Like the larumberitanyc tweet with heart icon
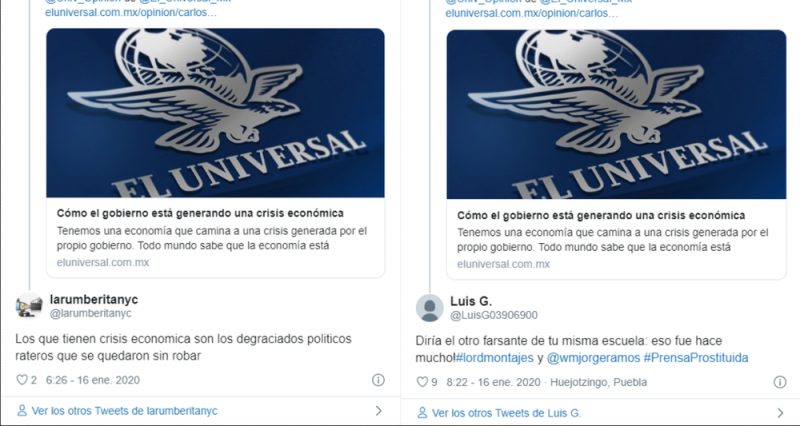Screen dimensions: 800x426 pos(22,380)
